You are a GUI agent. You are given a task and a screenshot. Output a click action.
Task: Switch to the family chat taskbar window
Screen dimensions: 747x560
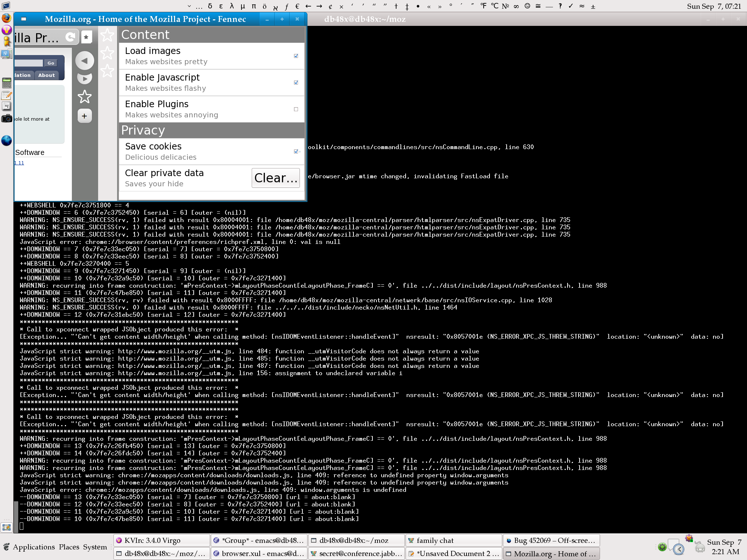pyautogui.click(x=454, y=540)
